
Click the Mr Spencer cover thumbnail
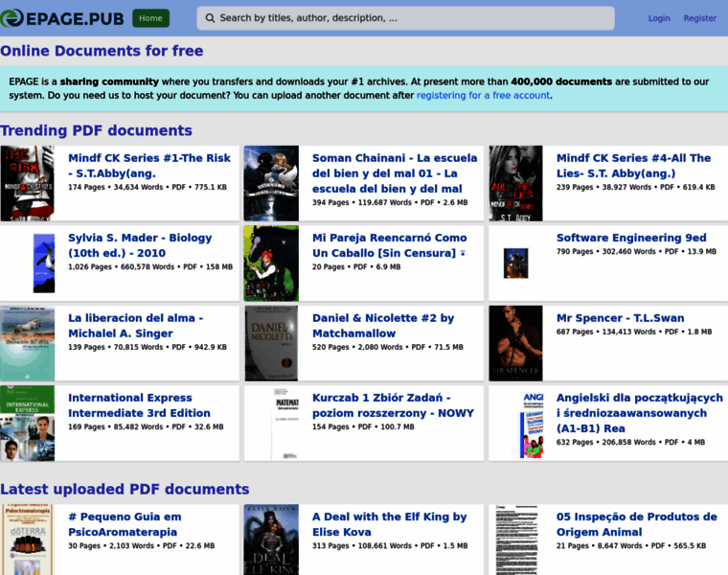515,344
